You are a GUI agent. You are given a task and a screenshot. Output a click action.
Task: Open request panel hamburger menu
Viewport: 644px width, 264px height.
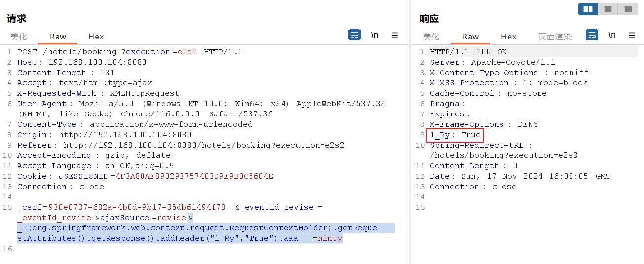pyautogui.click(x=394, y=35)
